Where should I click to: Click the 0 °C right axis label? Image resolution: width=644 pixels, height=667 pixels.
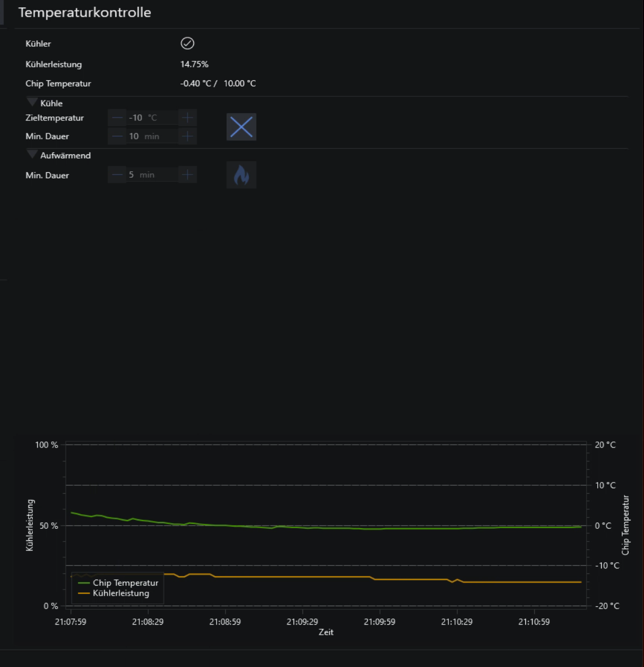click(603, 526)
